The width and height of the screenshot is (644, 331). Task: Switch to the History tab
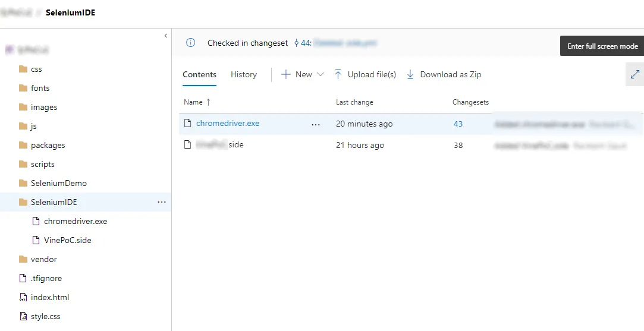[244, 74]
